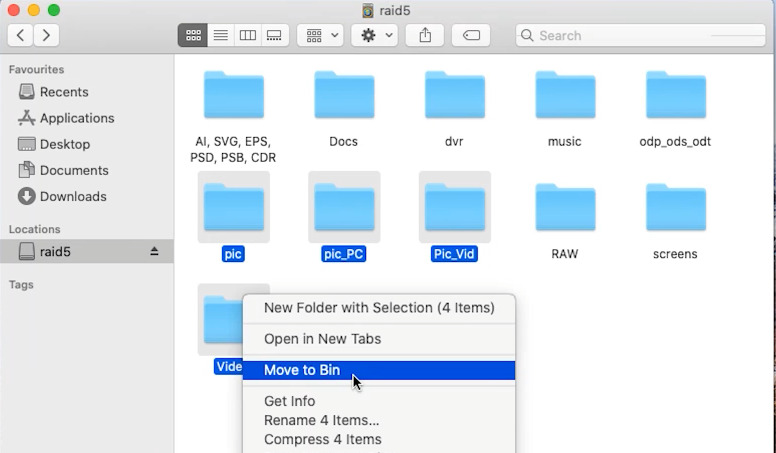Click the pic folder name label
This screenshot has width=776, height=453.
pyautogui.click(x=233, y=254)
